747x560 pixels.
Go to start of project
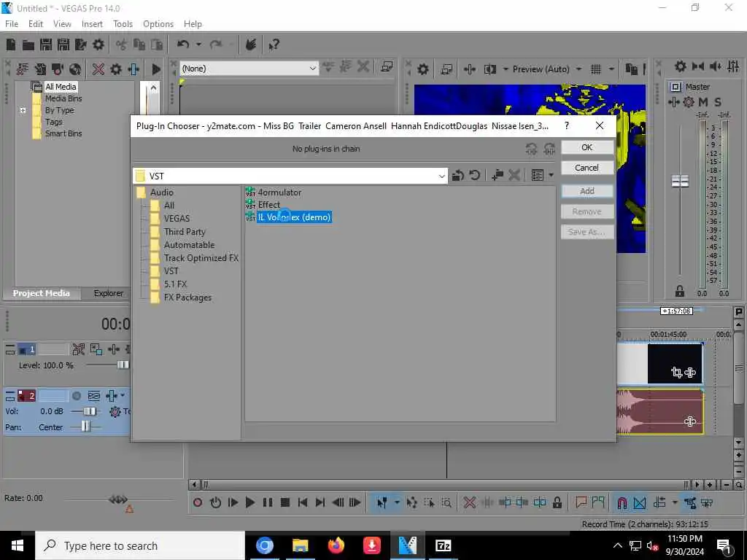pyautogui.click(x=303, y=502)
